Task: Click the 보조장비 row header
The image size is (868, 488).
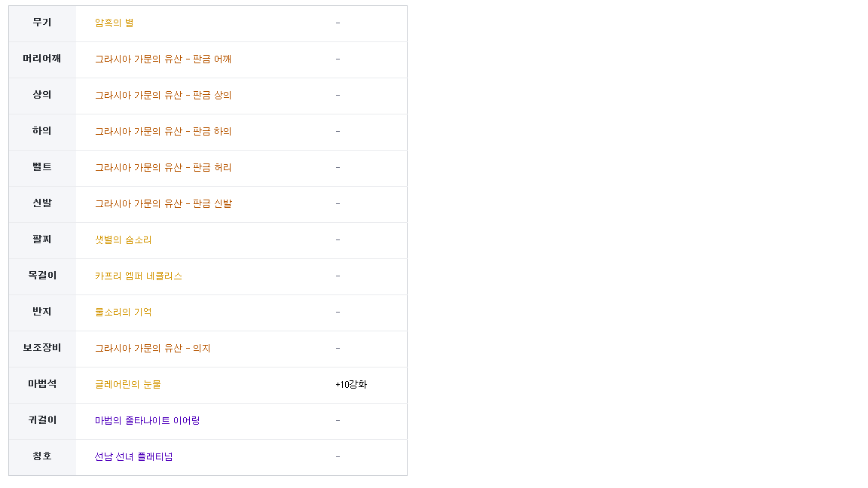Action: tap(42, 349)
